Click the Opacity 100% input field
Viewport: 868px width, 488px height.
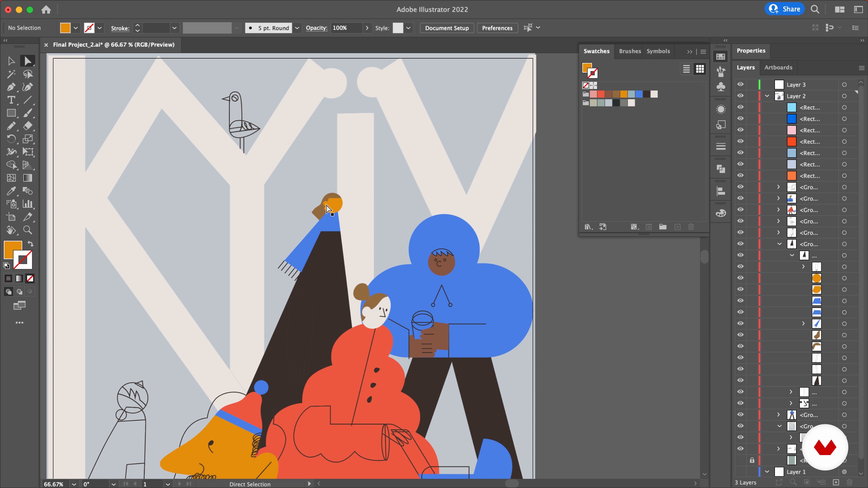click(x=346, y=28)
